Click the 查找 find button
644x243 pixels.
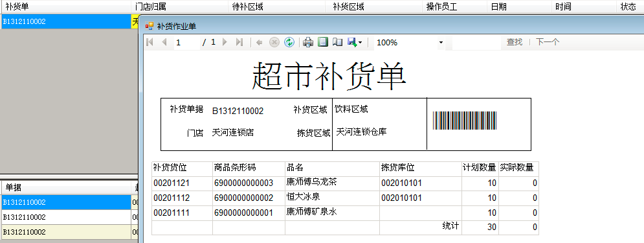[514, 42]
